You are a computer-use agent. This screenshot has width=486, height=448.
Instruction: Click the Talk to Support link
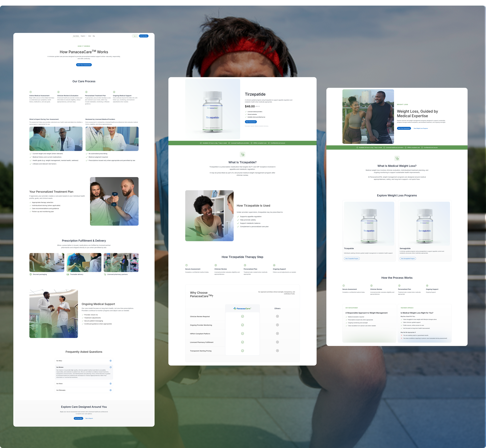89,418
